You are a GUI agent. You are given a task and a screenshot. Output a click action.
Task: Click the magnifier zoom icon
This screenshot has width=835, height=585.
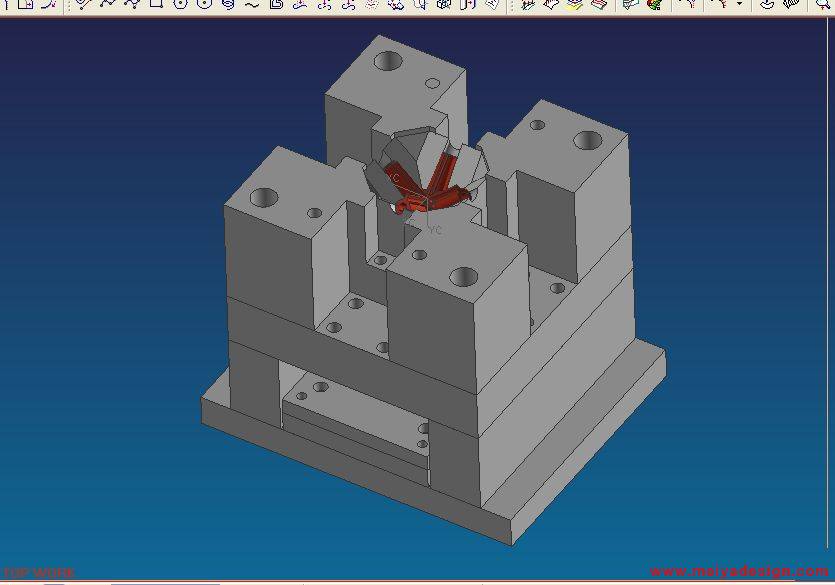[x=823, y=5]
